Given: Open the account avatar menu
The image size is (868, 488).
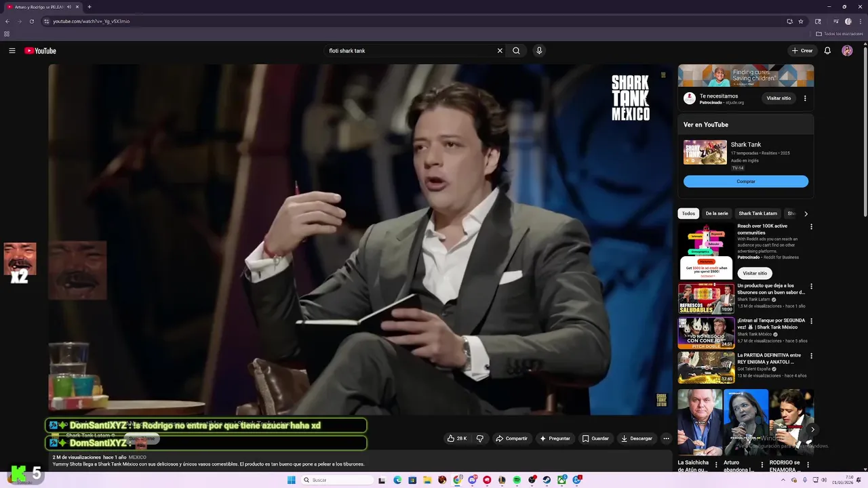Looking at the screenshot, I should pyautogui.click(x=847, y=51).
